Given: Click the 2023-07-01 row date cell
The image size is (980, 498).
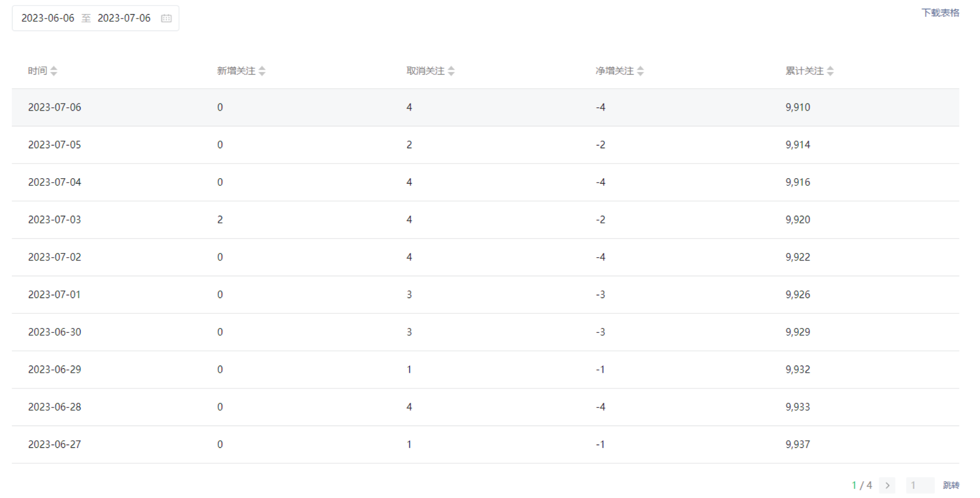Looking at the screenshot, I should click(54, 294).
